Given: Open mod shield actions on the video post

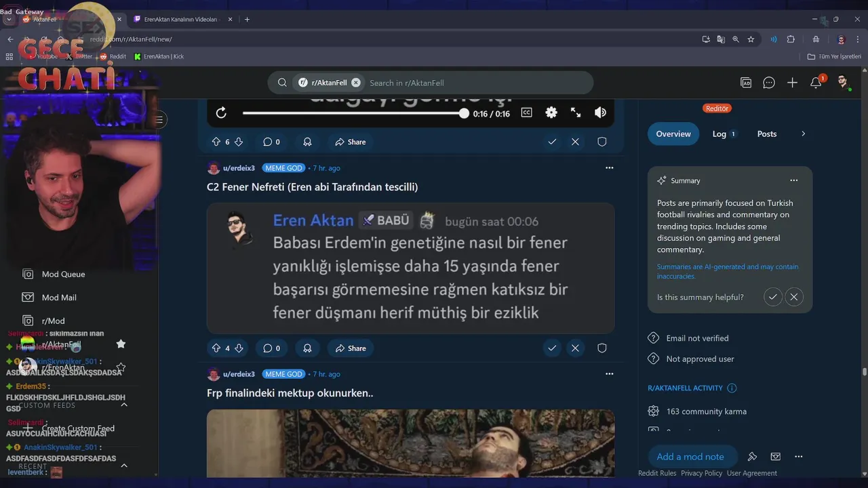Looking at the screenshot, I should (601, 142).
